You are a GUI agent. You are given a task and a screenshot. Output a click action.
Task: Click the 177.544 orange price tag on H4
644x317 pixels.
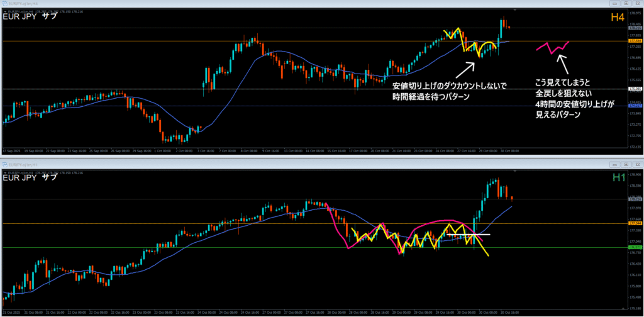[634, 41]
